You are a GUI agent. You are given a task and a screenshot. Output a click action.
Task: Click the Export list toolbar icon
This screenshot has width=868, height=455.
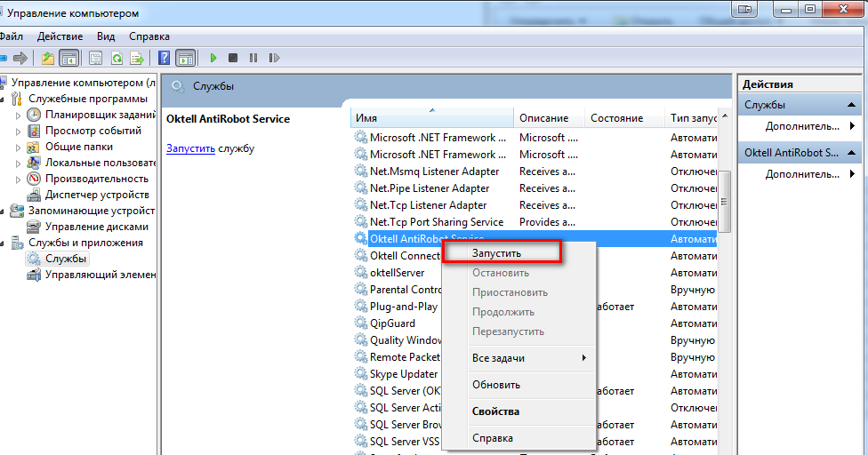coord(137,58)
